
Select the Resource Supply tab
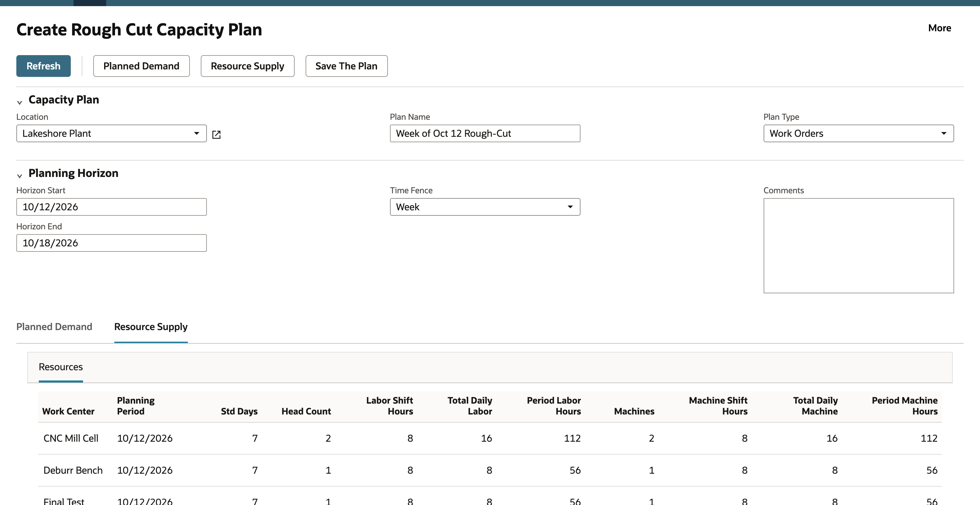tap(151, 327)
